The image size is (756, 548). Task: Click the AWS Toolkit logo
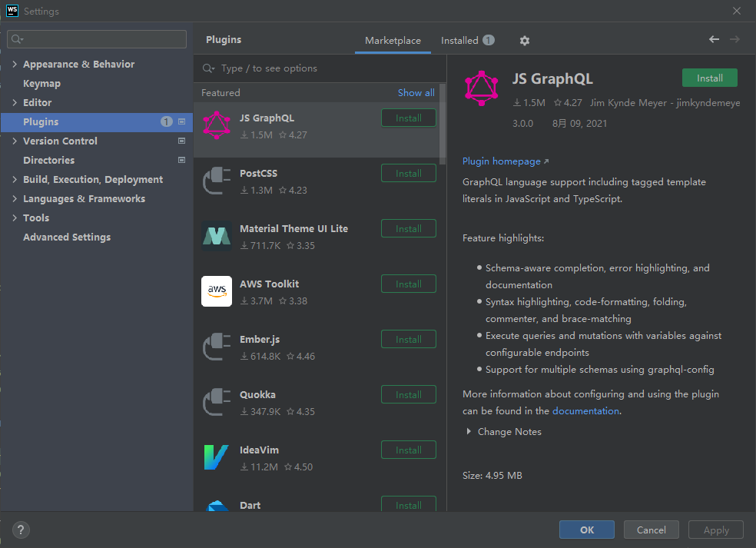(x=217, y=291)
